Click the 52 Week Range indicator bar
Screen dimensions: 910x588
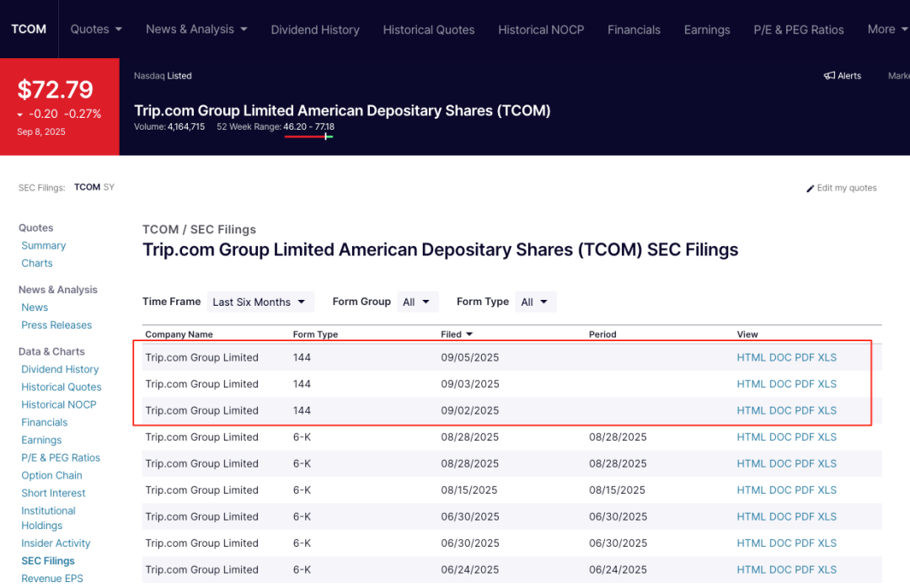pyautogui.click(x=308, y=136)
